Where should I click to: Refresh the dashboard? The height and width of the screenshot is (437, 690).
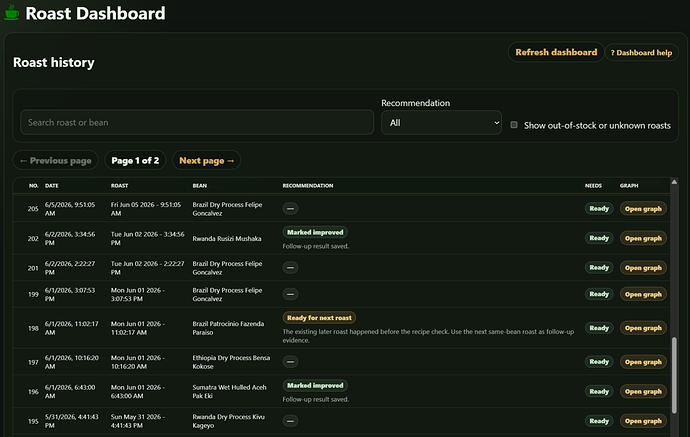556,52
